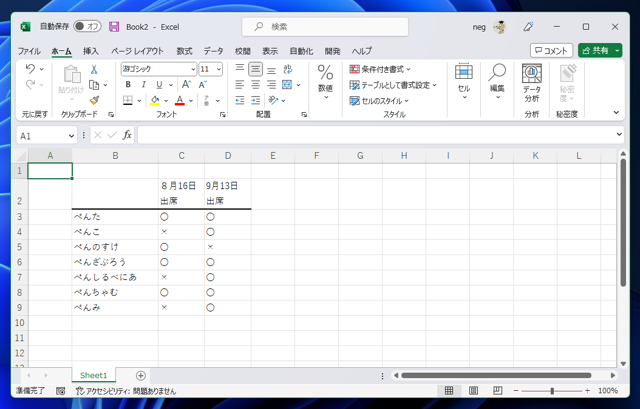Open the Number format percent button
This screenshot has height=409, width=640.
tap(325, 82)
